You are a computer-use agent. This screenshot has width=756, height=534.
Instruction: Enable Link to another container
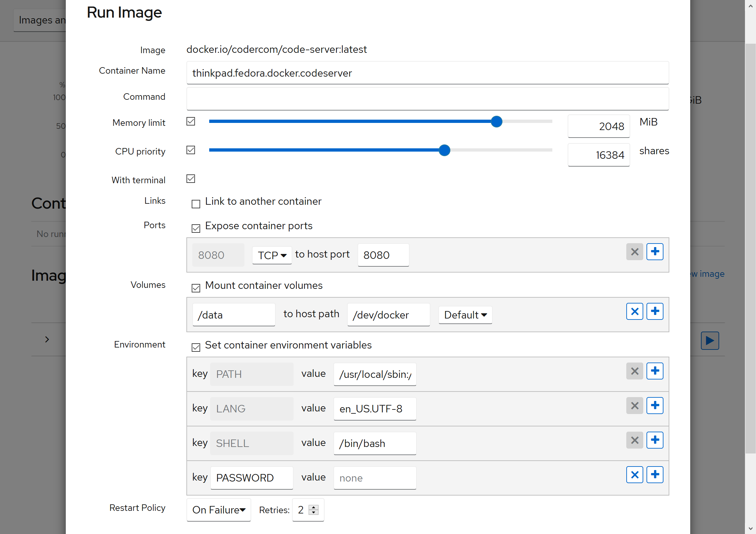click(x=196, y=204)
